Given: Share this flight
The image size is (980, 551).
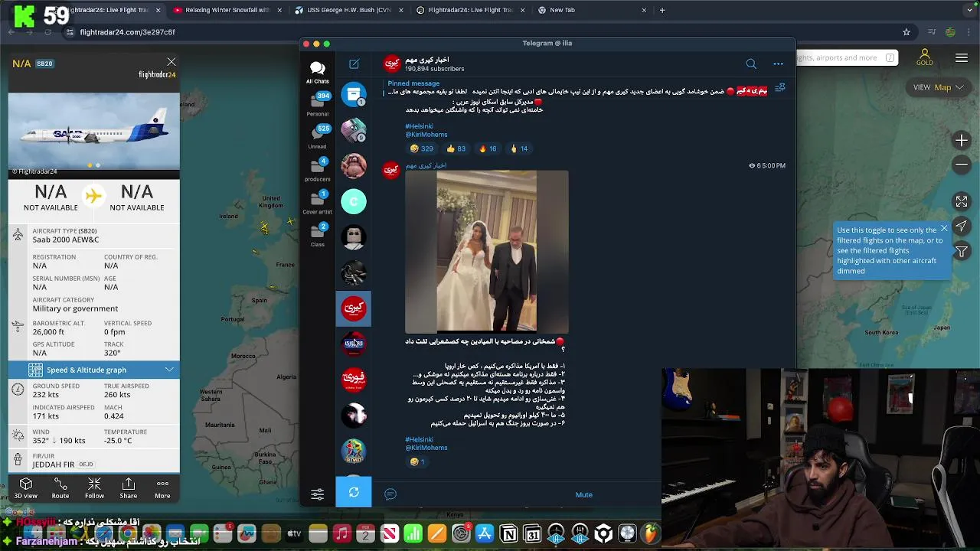Looking at the screenshot, I should coord(129,488).
